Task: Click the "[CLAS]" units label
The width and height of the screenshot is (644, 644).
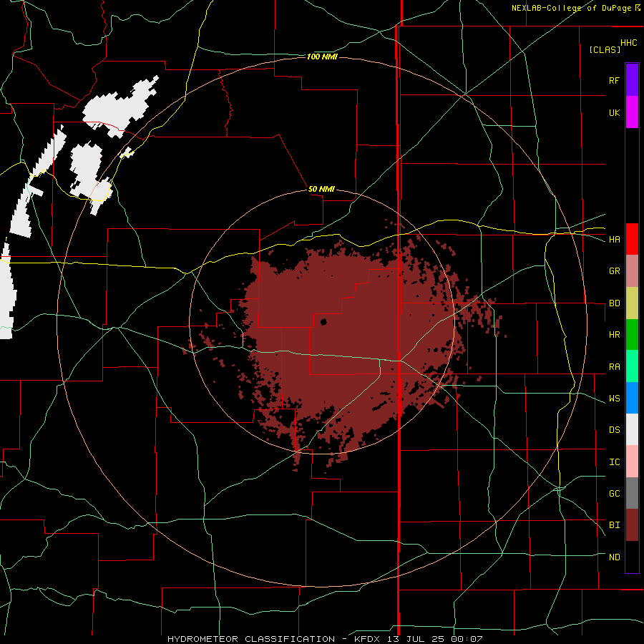Action: tap(605, 49)
